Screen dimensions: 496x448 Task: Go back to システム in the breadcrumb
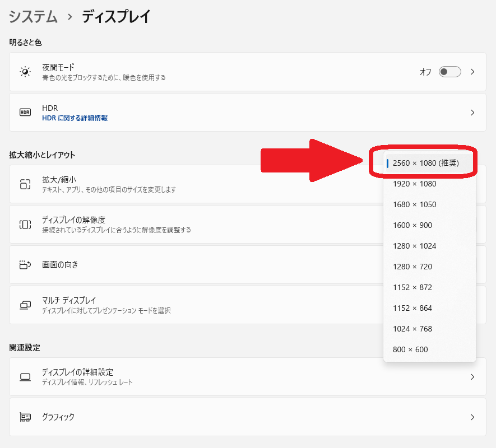click(33, 16)
